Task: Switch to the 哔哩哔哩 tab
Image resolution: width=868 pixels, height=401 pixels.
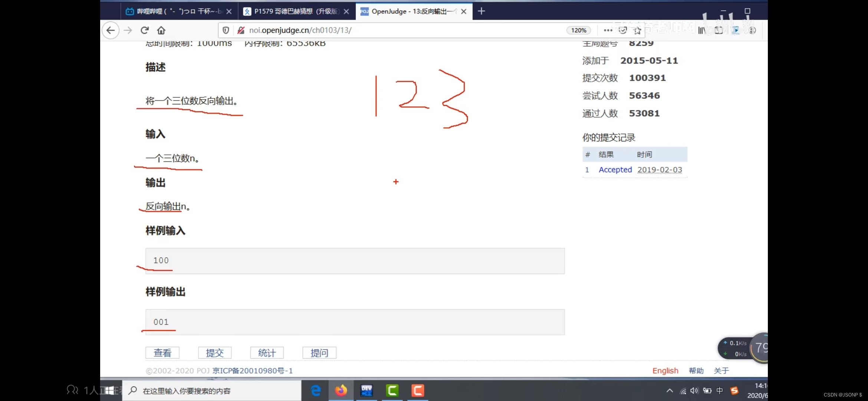Action: pyautogui.click(x=174, y=11)
